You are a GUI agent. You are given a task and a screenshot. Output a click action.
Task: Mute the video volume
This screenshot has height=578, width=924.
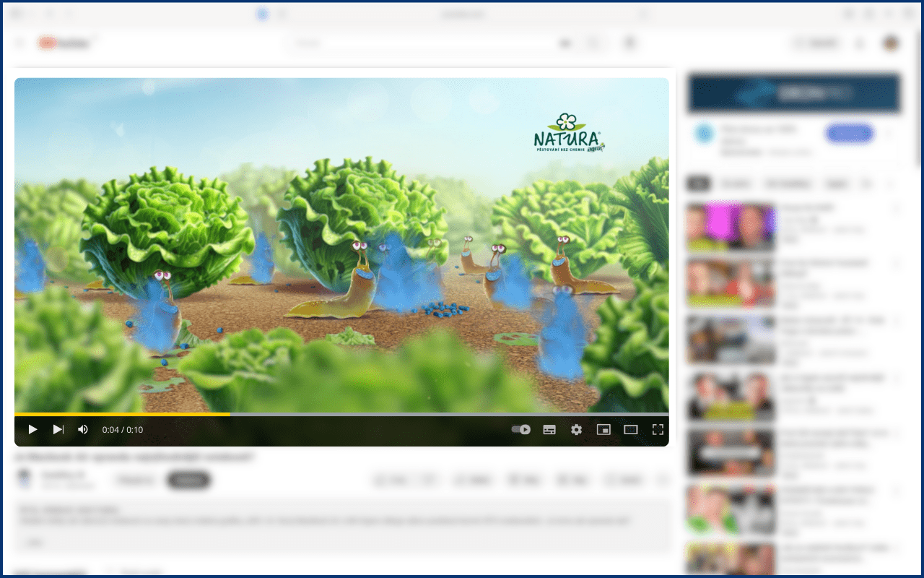[83, 429]
